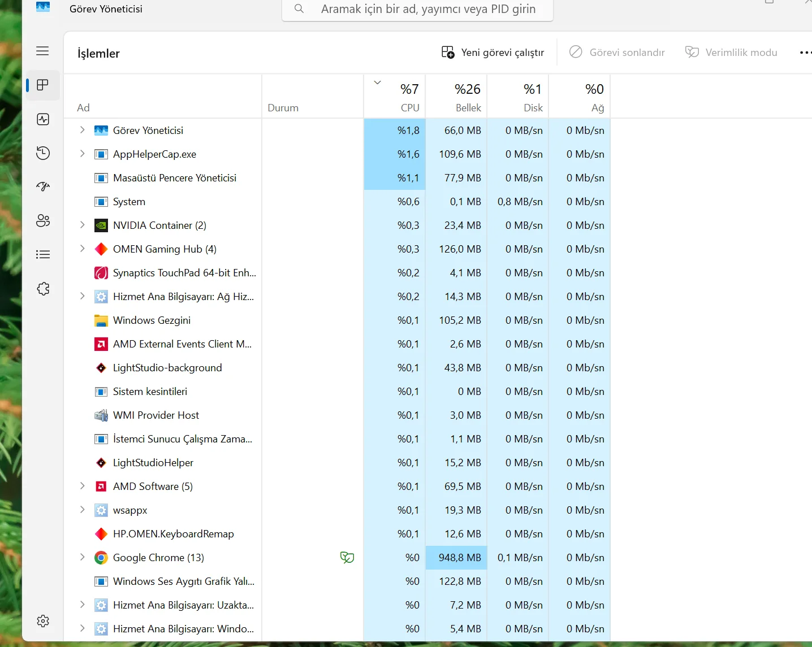Screen dimensions: 812x647
Task: Expand the AMD Software (5) group
Action: 82,486
